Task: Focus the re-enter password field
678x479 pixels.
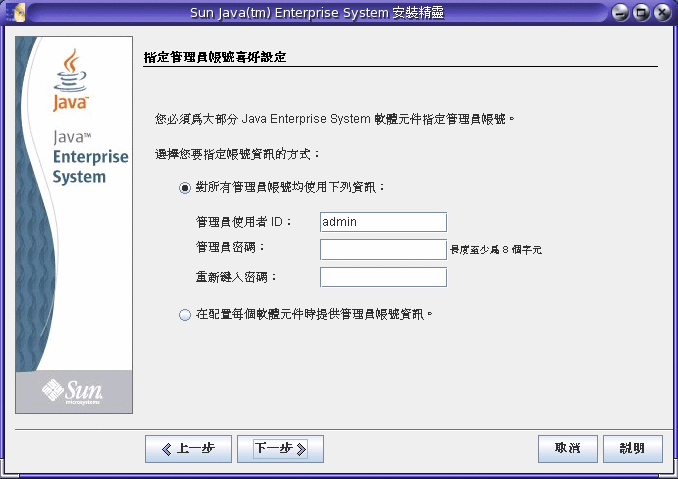Action: (x=383, y=277)
